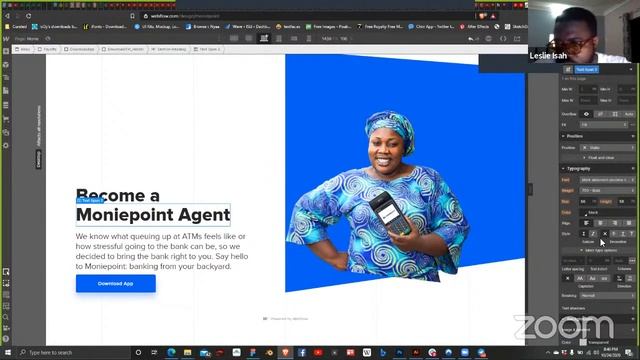The image size is (640, 360).
Task: Open project Settings gear in left sidebar
Action: click(x=6, y=145)
